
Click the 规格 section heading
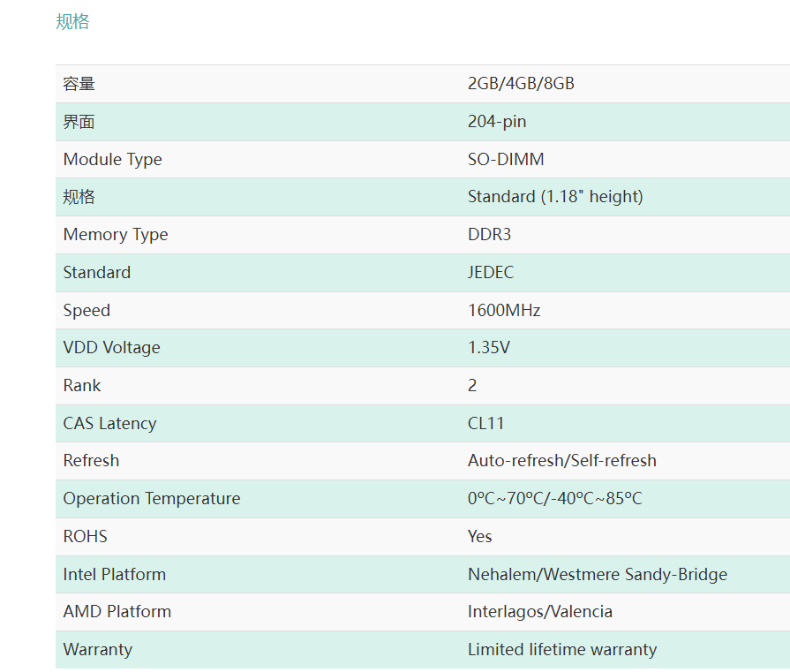pyautogui.click(x=72, y=22)
